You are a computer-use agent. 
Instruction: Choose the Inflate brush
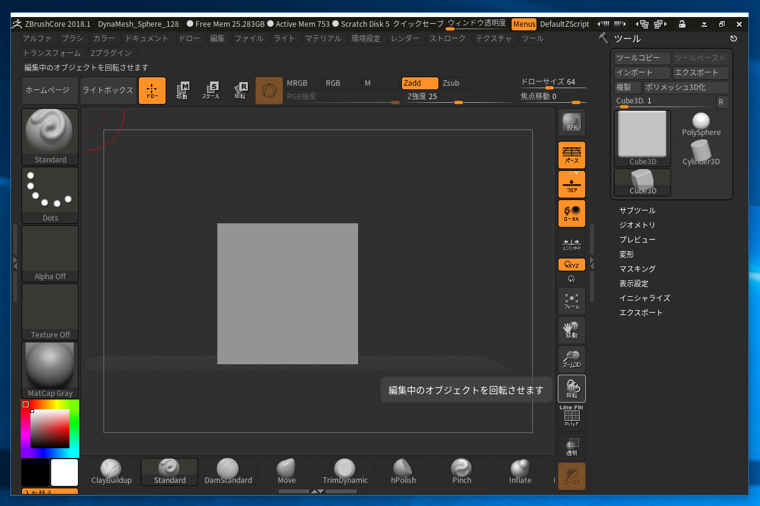(x=520, y=472)
